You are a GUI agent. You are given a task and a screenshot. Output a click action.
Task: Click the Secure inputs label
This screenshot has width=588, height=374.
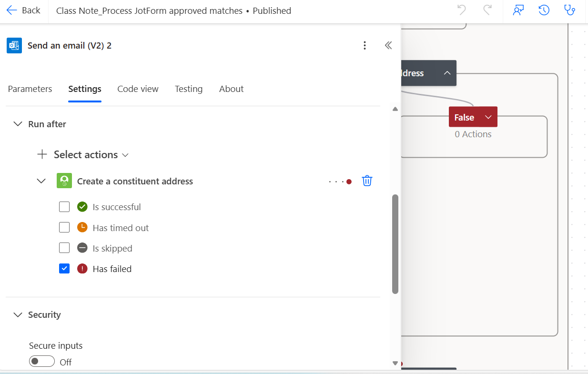tap(56, 345)
